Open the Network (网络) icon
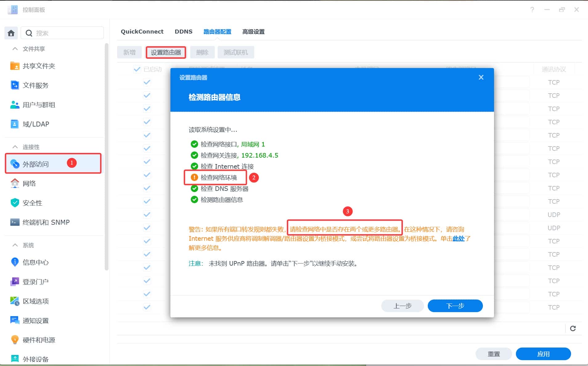 (14, 183)
